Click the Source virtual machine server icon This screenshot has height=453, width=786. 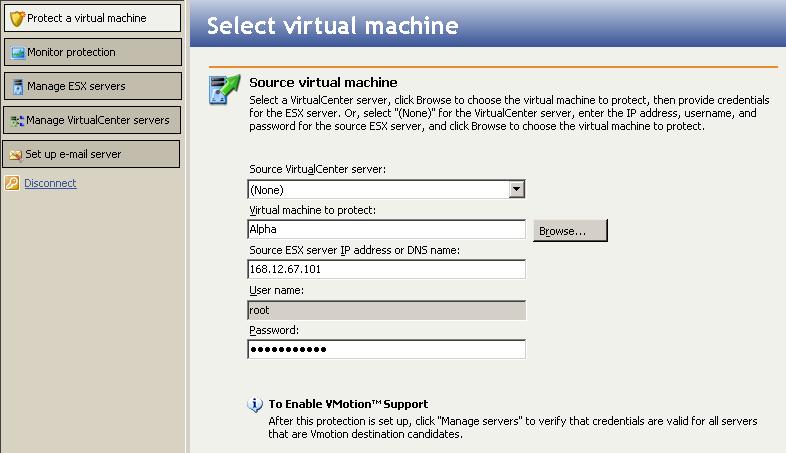[225, 88]
